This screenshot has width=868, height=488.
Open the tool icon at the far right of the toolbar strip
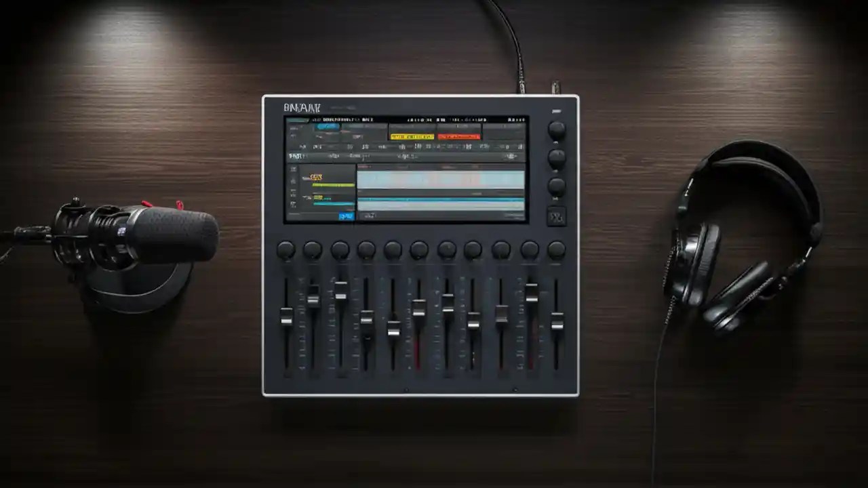pos(519,147)
